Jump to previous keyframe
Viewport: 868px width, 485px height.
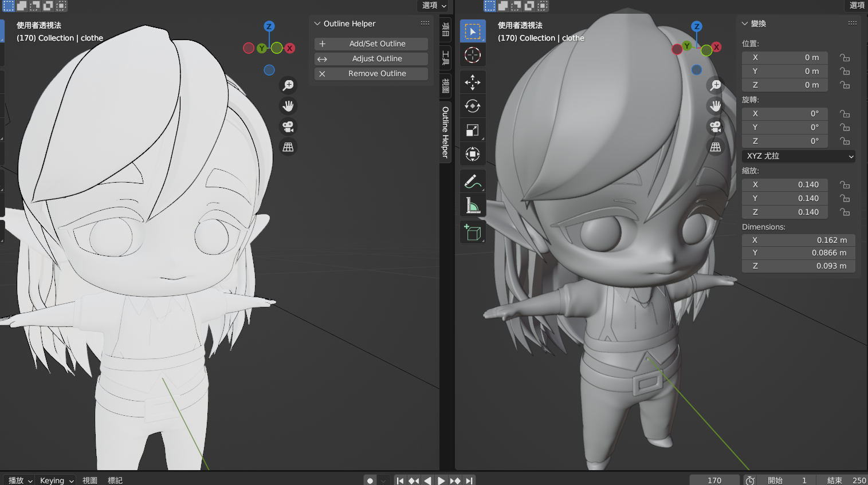414,480
